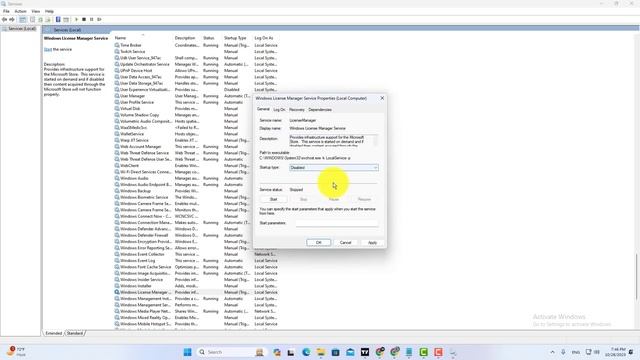This screenshot has height=360, width=640.
Task: Click the ENG language indicator in tray
Action: 576,352
